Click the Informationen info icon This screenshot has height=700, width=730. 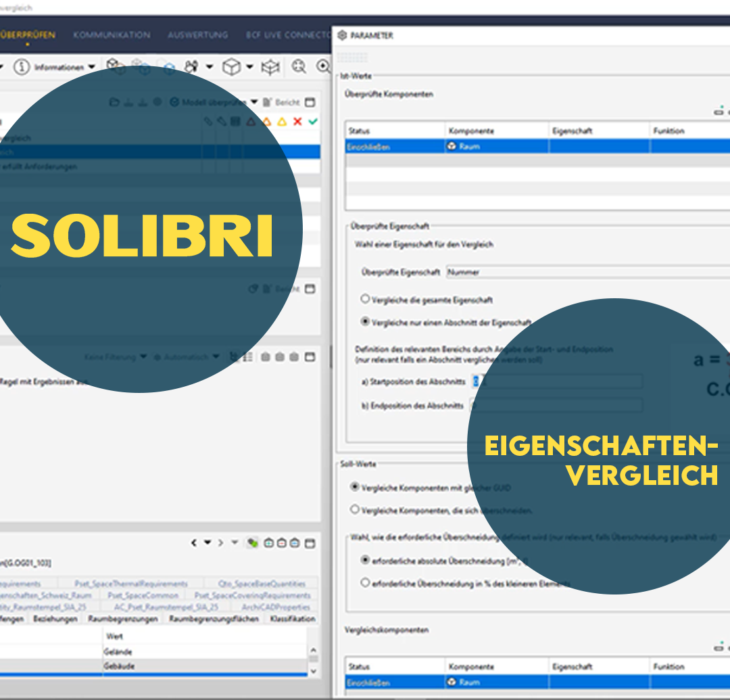coord(22,67)
